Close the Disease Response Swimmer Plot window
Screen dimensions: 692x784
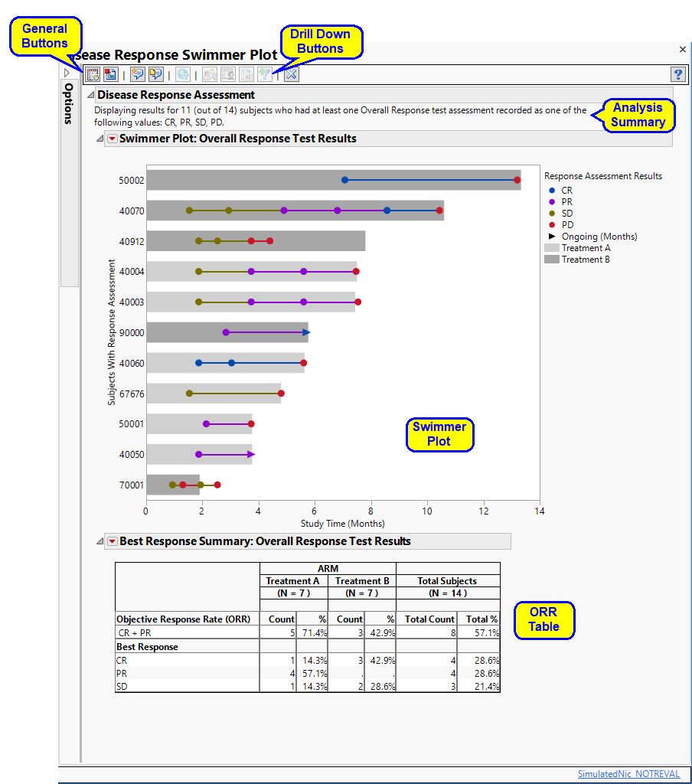pyautogui.click(x=683, y=49)
